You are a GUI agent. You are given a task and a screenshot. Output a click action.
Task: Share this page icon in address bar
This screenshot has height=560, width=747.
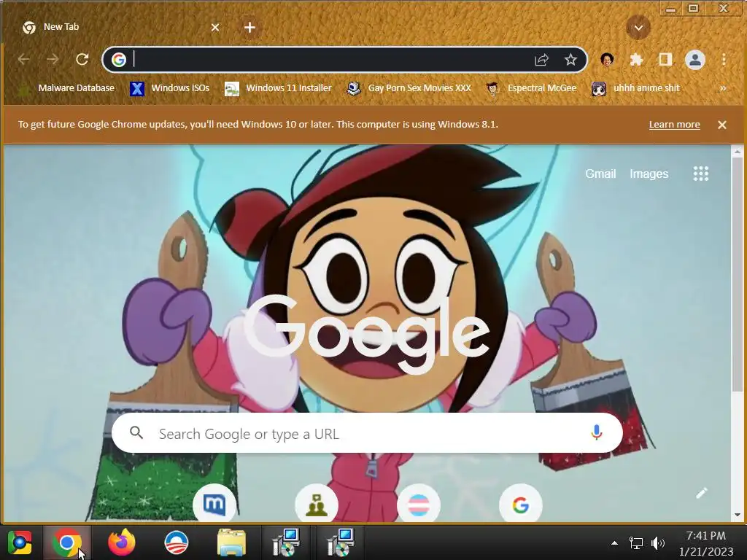pos(542,60)
